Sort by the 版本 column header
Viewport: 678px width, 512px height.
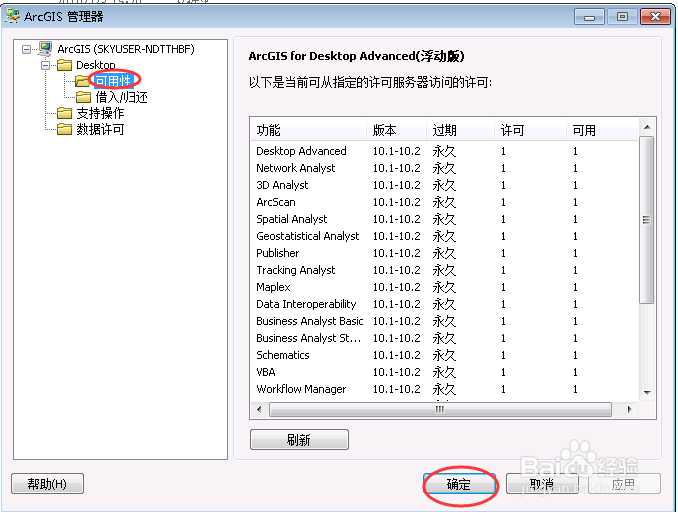[x=396, y=130]
